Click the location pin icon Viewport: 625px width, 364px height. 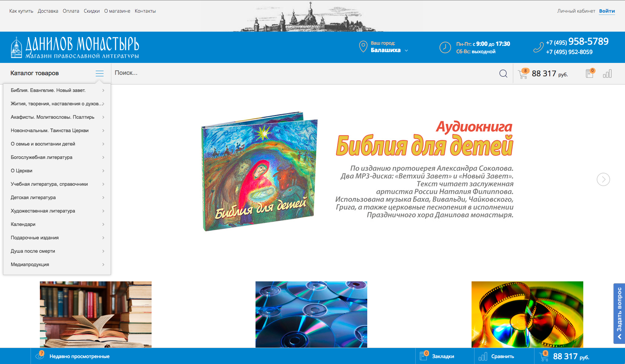(363, 47)
